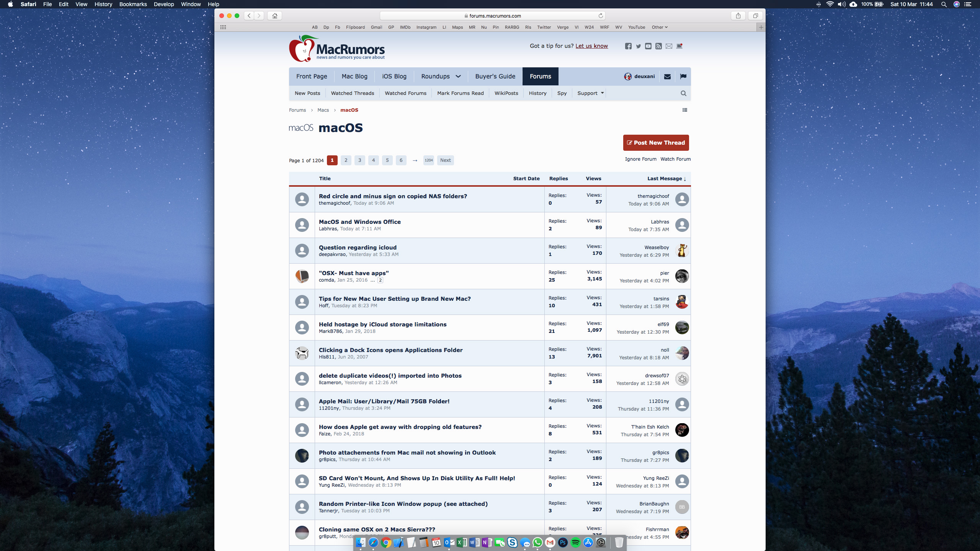Click the Safari address bar
This screenshot has height=551, width=980.
click(x=492, y=16)
